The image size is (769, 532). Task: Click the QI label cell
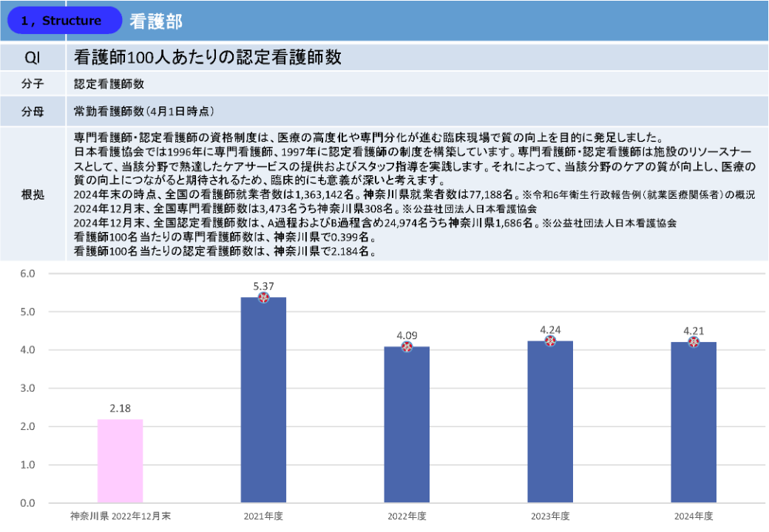pos(33,57)
